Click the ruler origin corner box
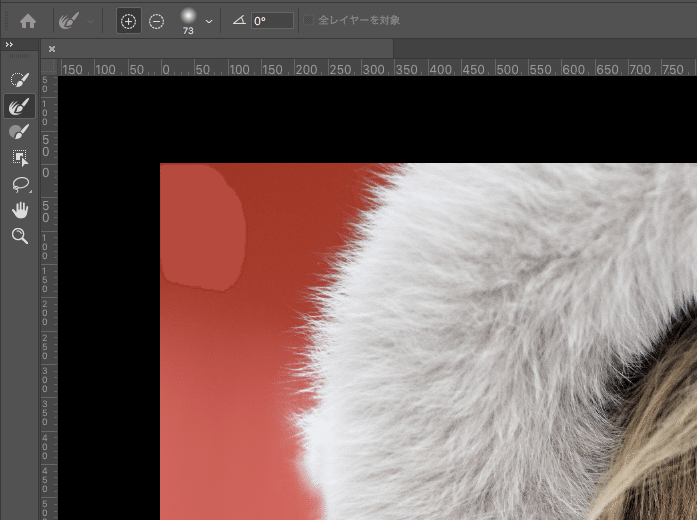 coord(49,68)
